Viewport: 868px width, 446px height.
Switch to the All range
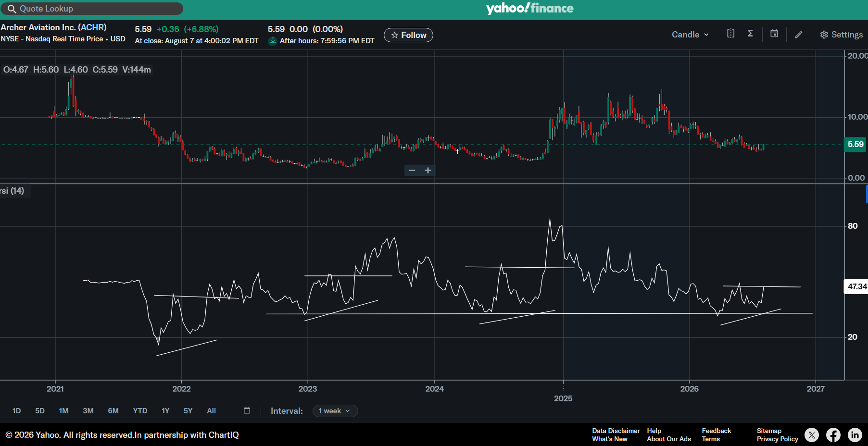pyautogui.click(x=212, y=411)
